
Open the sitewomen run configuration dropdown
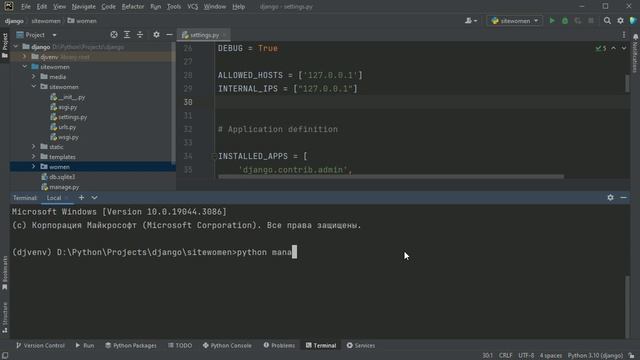point(515,21)
